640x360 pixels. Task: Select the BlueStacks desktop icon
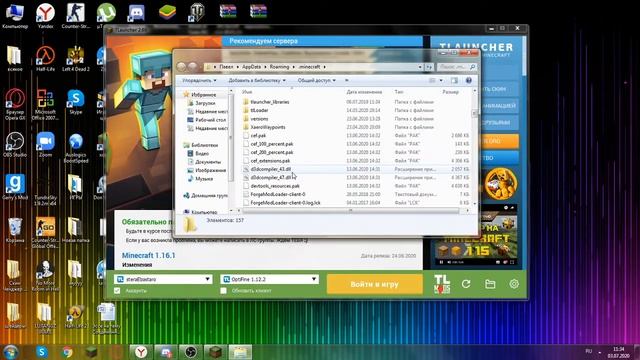pyautogui.click(x=167, y=12)
